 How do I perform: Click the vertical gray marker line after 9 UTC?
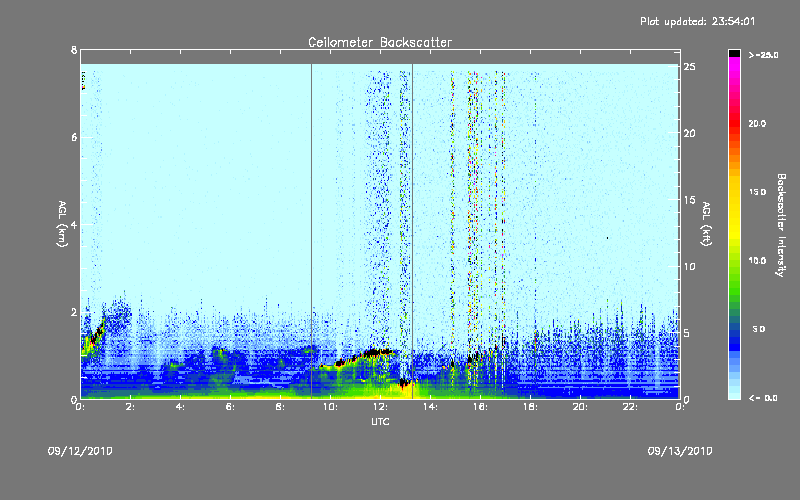(x=311, y=231)
